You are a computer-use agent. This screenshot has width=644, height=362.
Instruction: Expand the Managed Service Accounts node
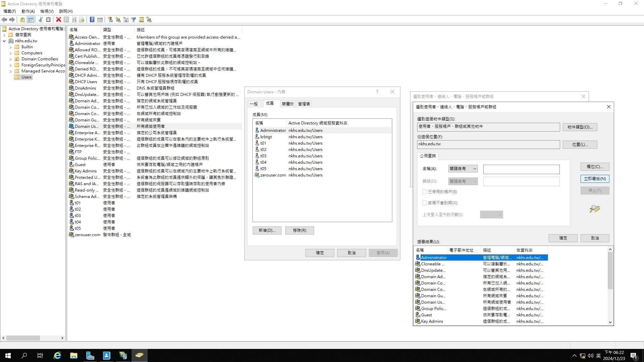point(11,71)
